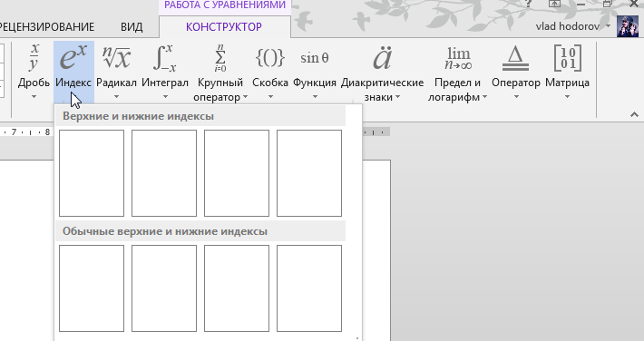Screen dimensions: 644x341
Task: Open the vlad hodorov account dropdown
Action: click(609, 26)
